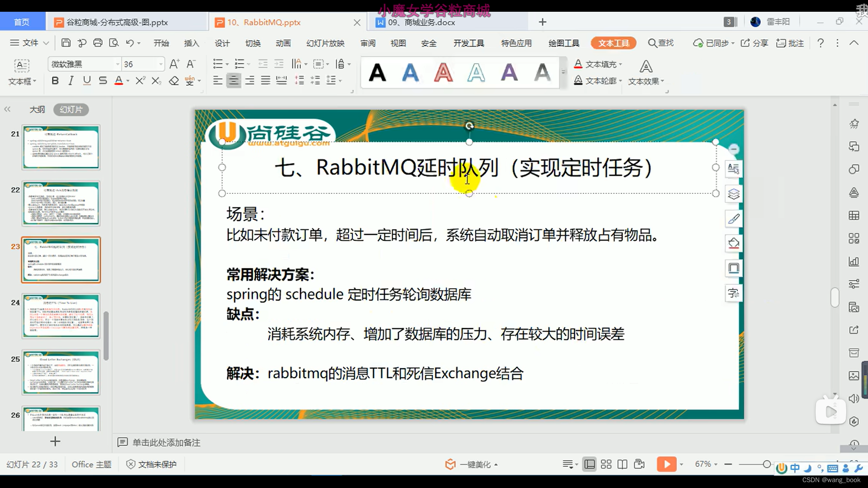Click the distributed alignment icon
The height and width of the screenshot is (488, 868).
pos(281,81)
